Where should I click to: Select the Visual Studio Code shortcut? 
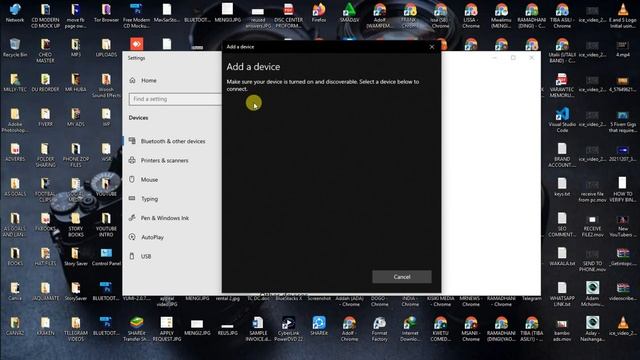coord(562,120)
